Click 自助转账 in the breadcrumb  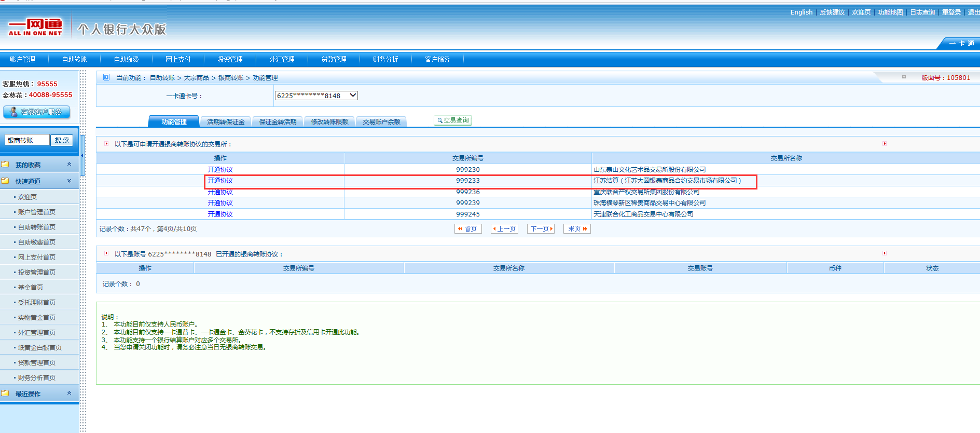[x=162, y=77]
